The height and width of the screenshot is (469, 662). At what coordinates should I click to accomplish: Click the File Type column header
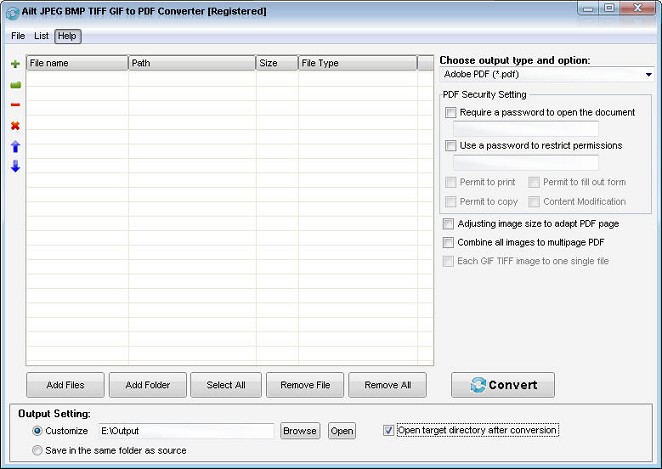tap(358, 63)
